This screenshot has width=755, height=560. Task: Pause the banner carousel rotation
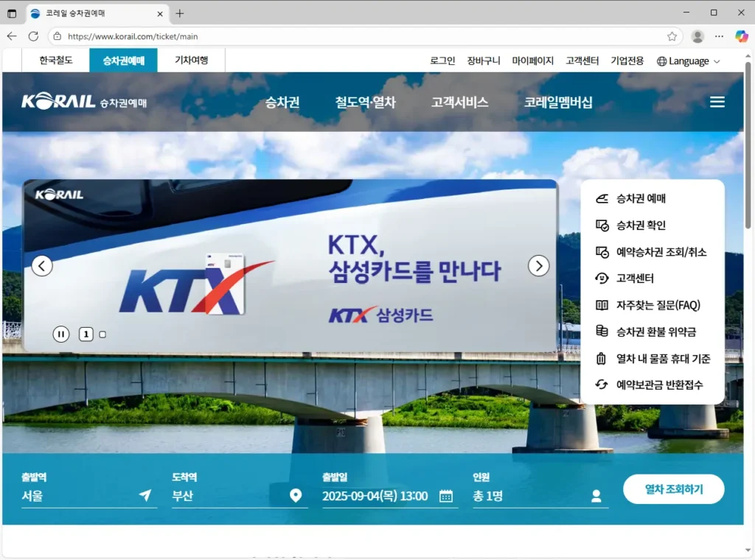tap(61, 334)
